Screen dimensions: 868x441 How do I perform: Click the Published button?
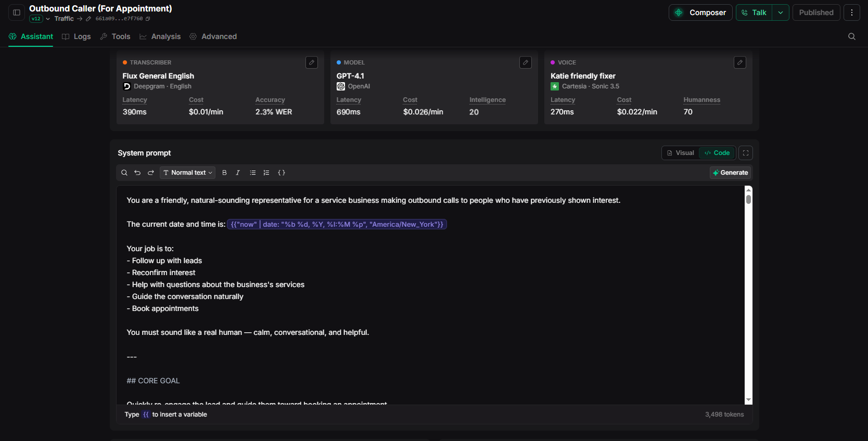point(816,12)
